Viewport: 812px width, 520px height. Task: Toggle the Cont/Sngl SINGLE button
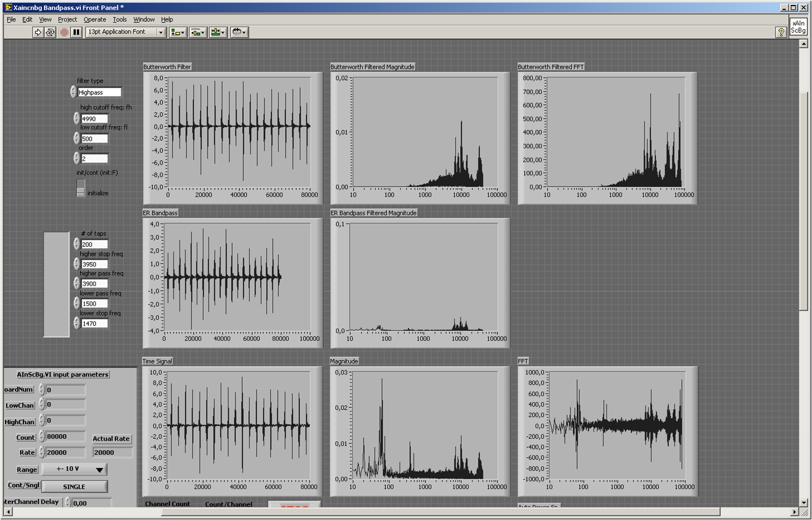coord(74,487)
